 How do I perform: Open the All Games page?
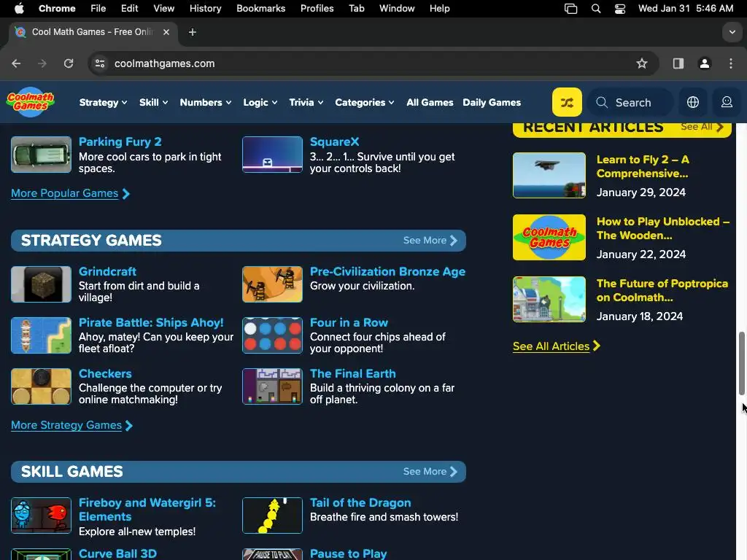430,102
